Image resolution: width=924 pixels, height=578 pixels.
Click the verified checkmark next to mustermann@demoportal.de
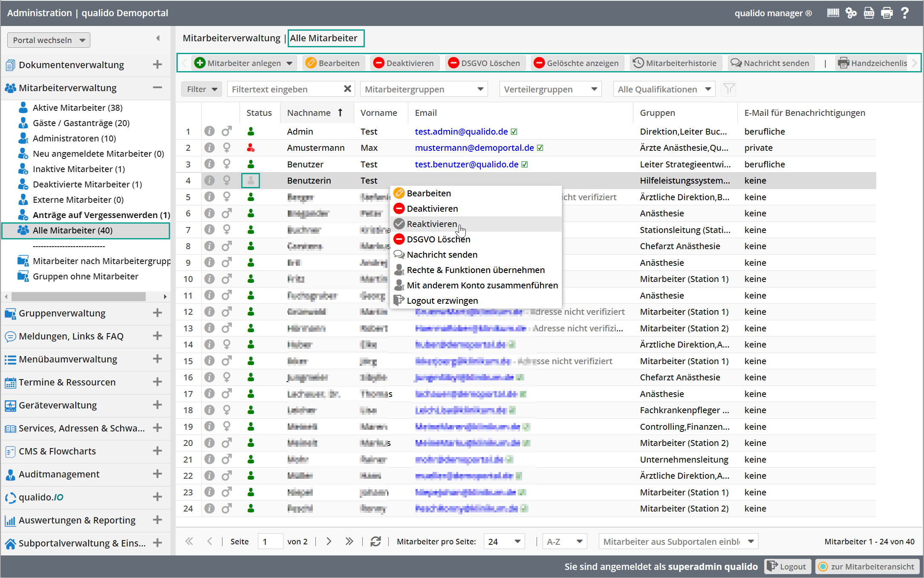(x=540, y=148)
